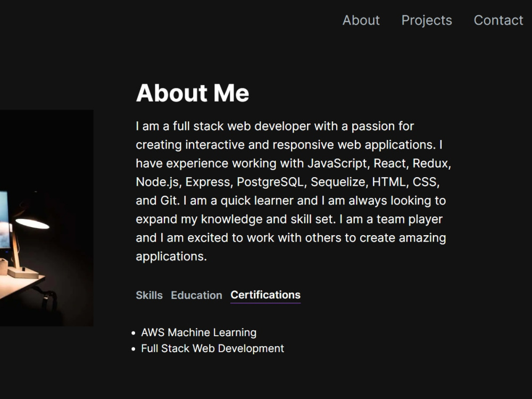Select the greyed-out Skills label
This screenshot has height=399, width=532.
[149, 295]
